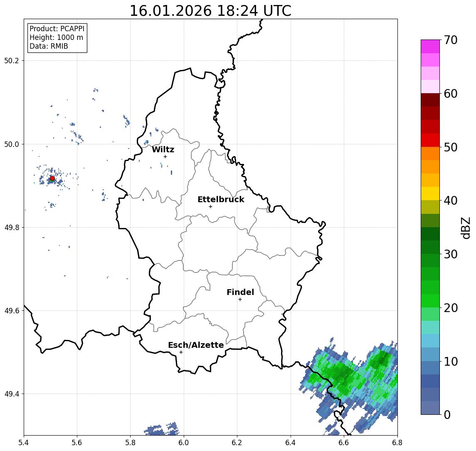This screenshot has width=476, height=451.
Task: Click the Esch/Alzette station cross marker
Action: pyautogui.click(x=181, y=352)
